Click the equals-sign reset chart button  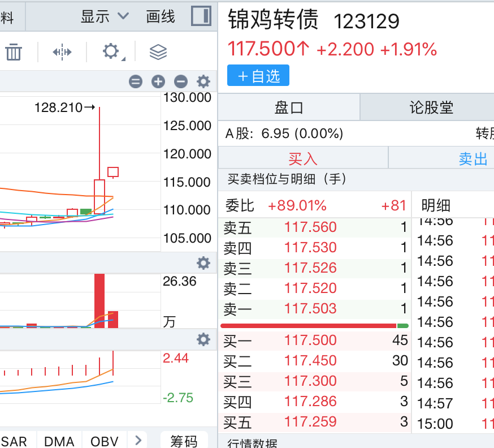click(136, 81)
